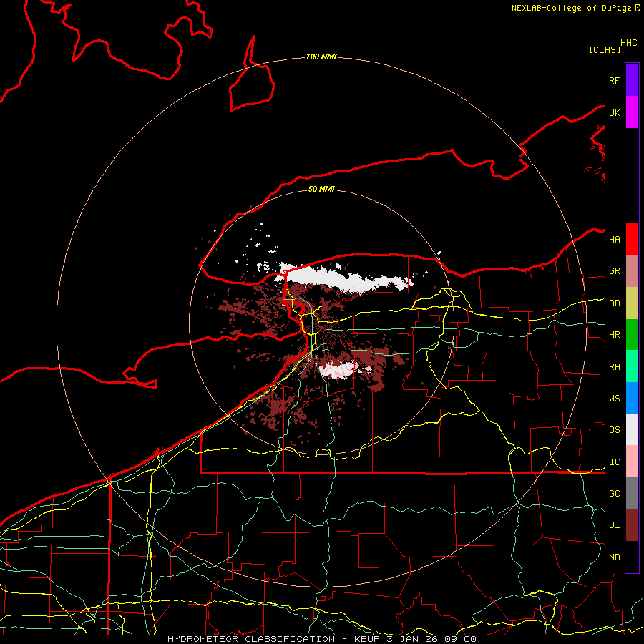Click the BD yellow legend color block
Viewport: 644px width, 644px height.
pyautogui.click(x=632, y=303)
